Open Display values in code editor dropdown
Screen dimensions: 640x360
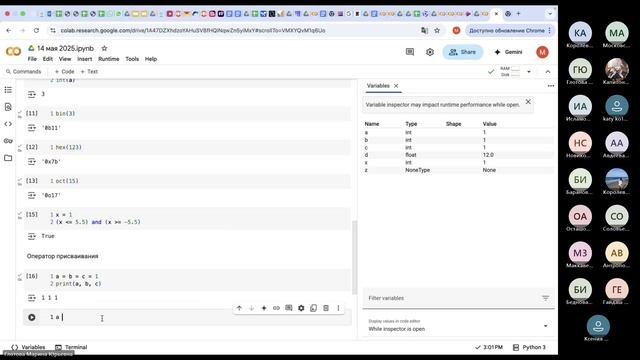pyautogui.click(x=458, y=326)
